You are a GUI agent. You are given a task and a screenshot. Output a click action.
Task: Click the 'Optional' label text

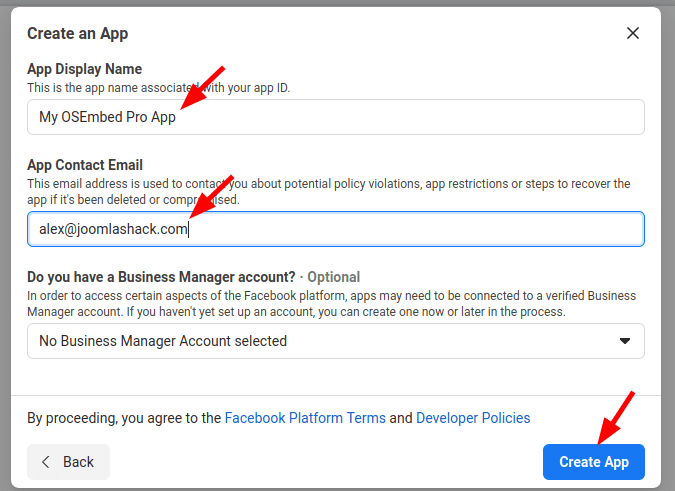click(x=334, y=277)
